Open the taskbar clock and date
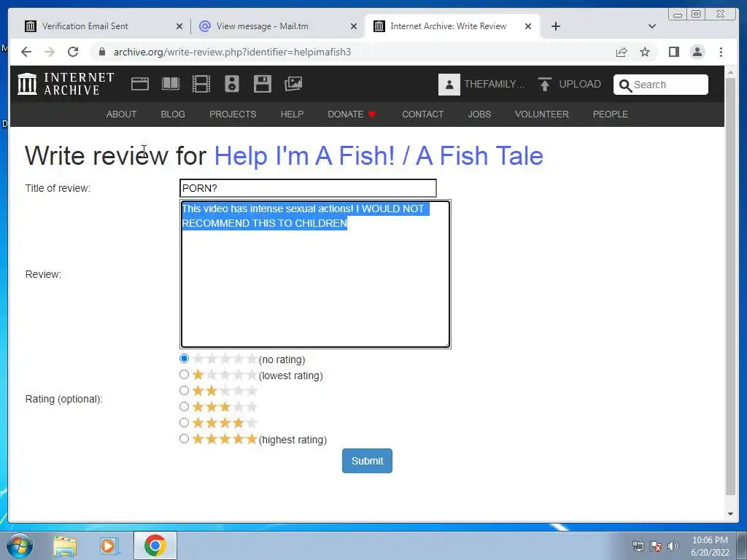This screenshot has height=560, width=747. click(710, 546)
